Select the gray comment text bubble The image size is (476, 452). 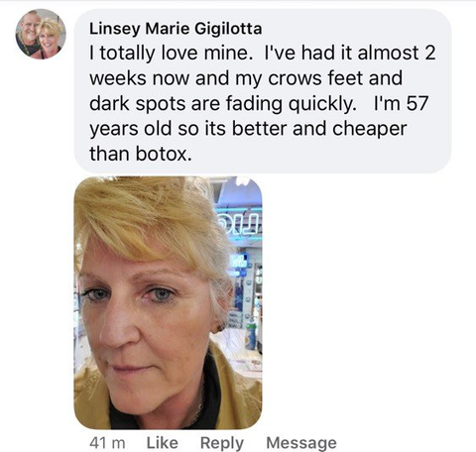[263, 91]
